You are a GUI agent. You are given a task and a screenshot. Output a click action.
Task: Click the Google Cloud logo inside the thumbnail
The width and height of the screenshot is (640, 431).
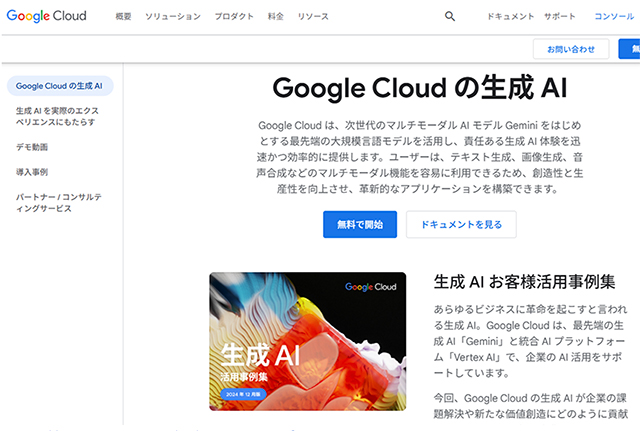pyautogui.click(x=371, y=287)
